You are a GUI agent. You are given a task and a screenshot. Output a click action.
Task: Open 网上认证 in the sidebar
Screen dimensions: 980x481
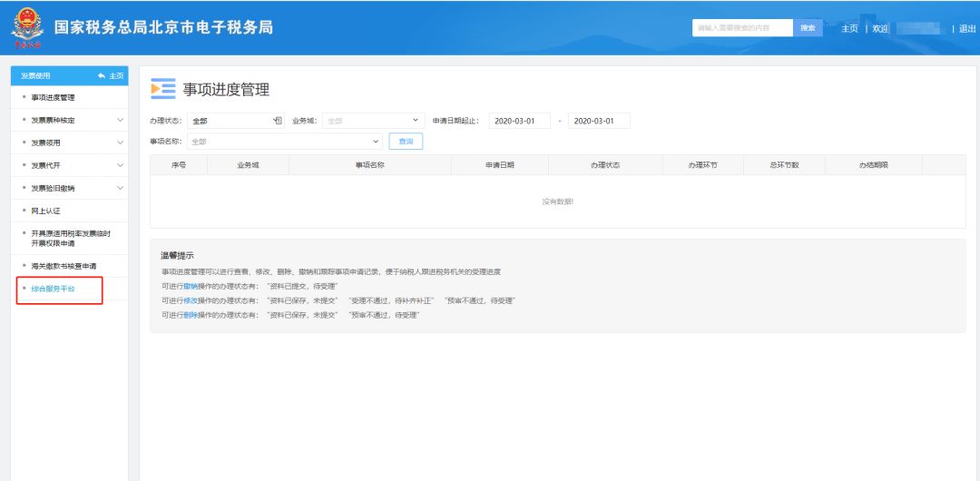[x=45, y=211]
